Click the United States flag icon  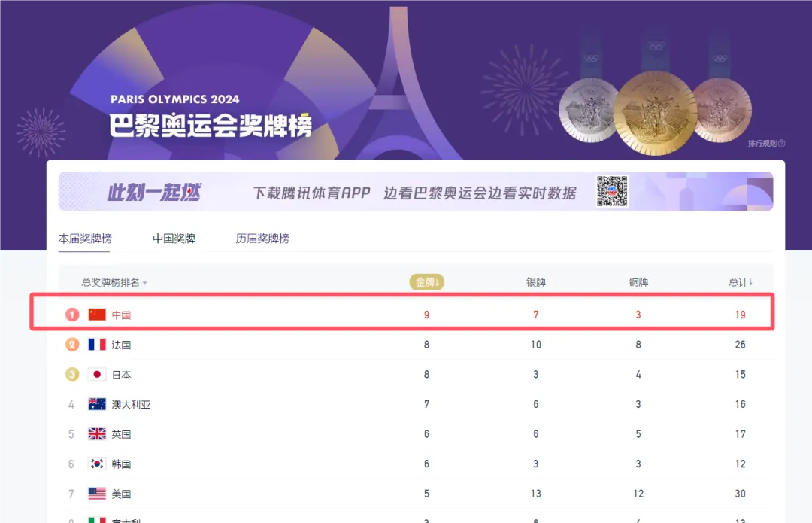coord(97,494)
